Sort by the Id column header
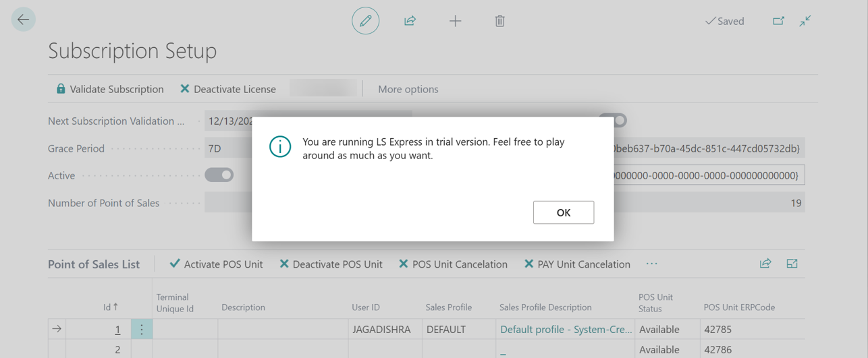The height and width of the screenshot is (358, 868). (111, 307)
